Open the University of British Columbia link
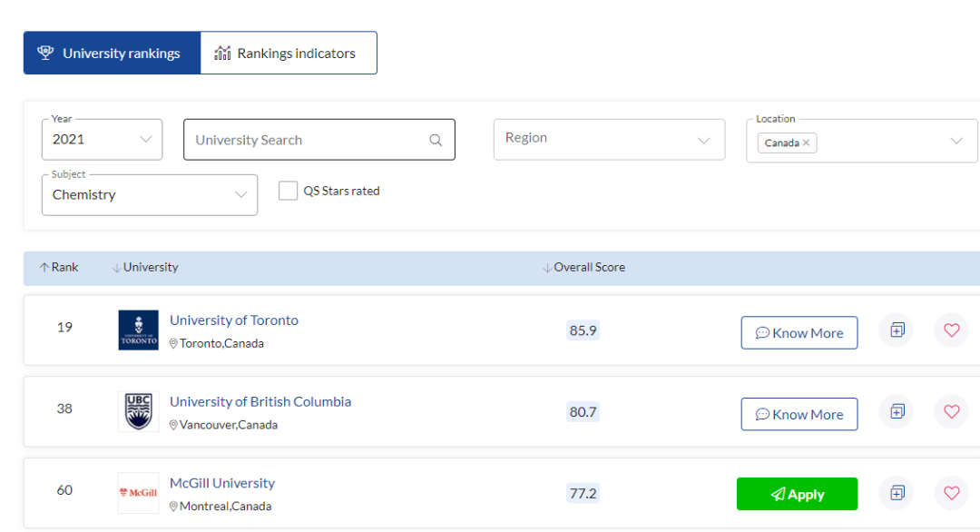 coord(260,401)
